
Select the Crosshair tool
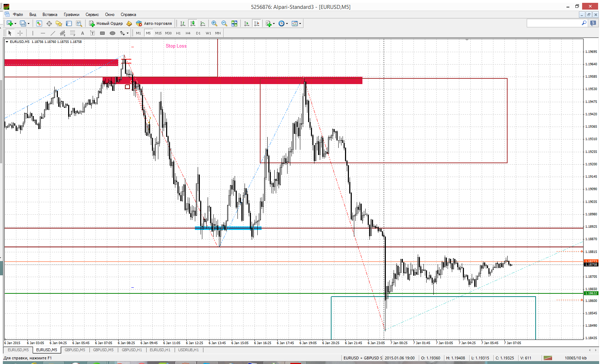click(20, 33)
